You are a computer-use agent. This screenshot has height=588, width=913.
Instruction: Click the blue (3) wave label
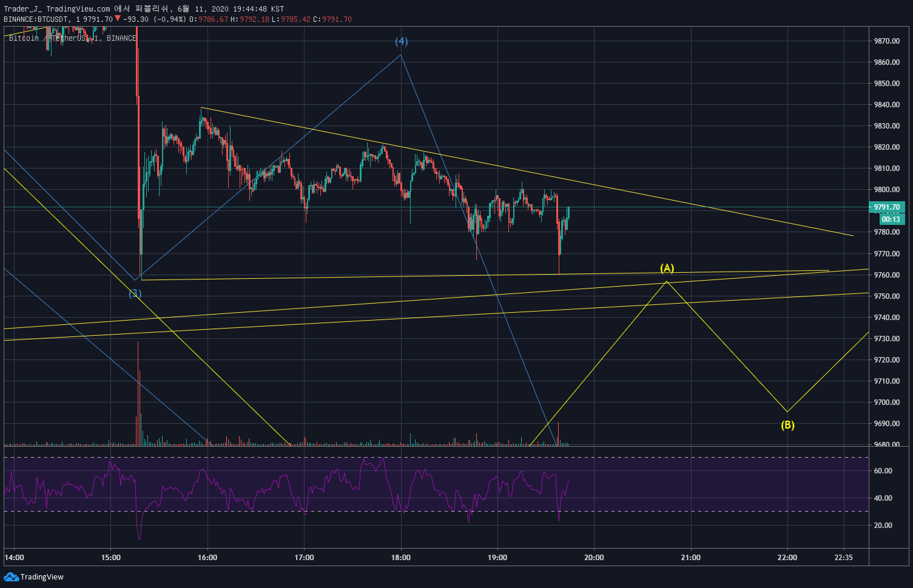[135, 293]
